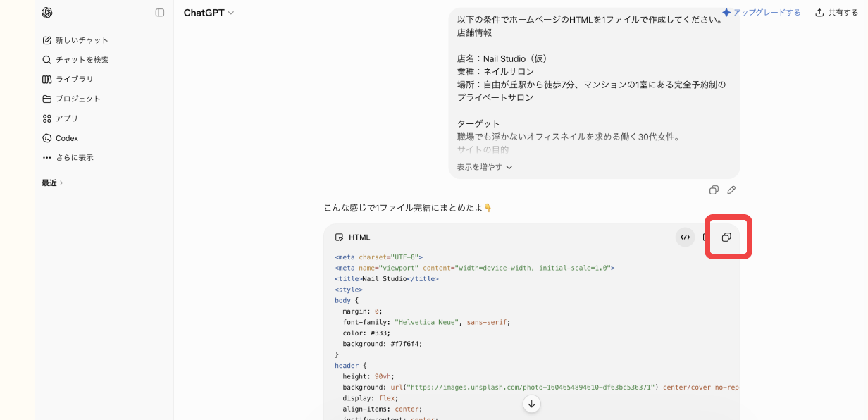The height and width of the screenshot is (420, 868).
Task: Click the message line 業種：ネイルサロン
Action: [495, 71]
